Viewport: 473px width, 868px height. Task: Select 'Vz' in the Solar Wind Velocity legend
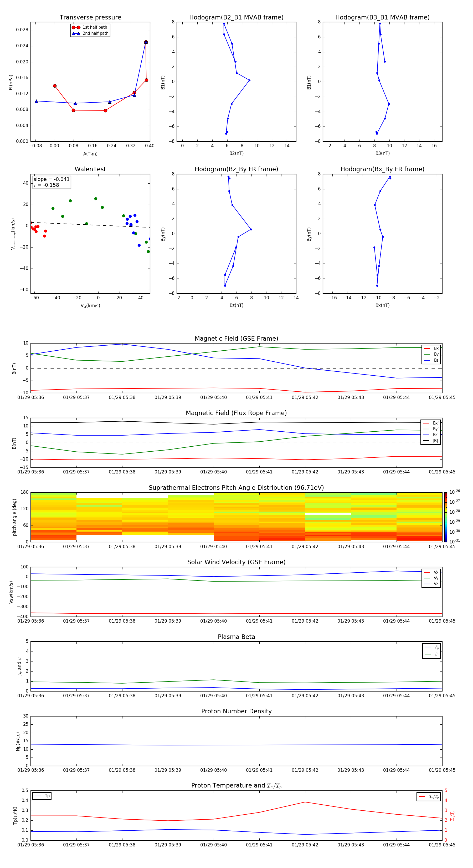431,584
